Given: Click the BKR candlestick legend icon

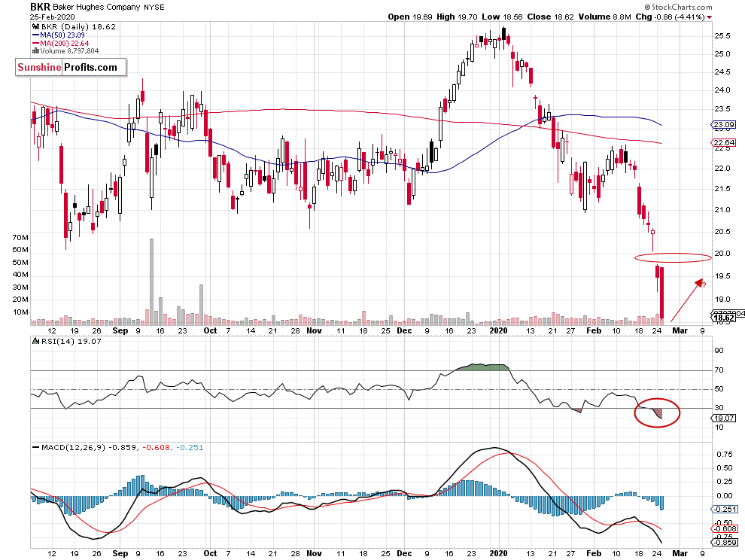Looking at the screenshot, I should [35, 26].
